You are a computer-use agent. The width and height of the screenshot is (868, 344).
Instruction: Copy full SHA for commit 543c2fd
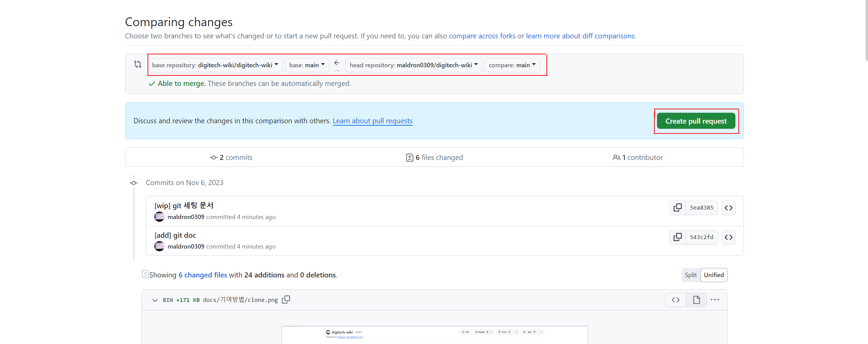[x=677, y=237]
